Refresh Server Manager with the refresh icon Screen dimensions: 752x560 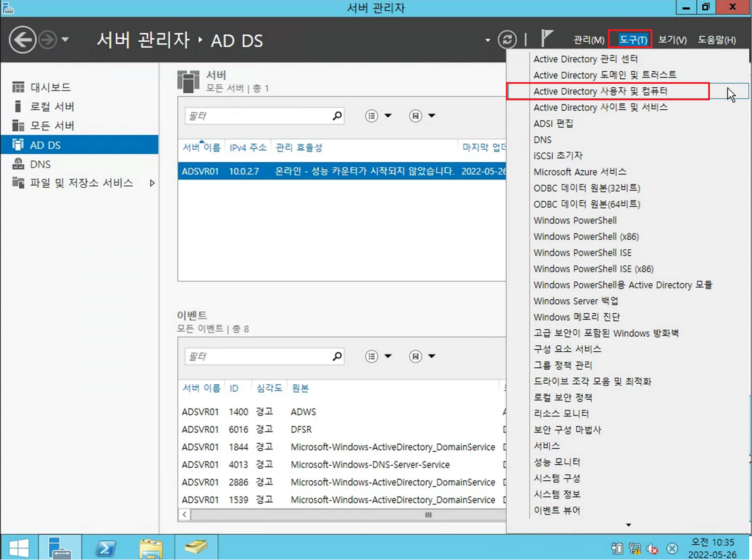coord(507,40)
